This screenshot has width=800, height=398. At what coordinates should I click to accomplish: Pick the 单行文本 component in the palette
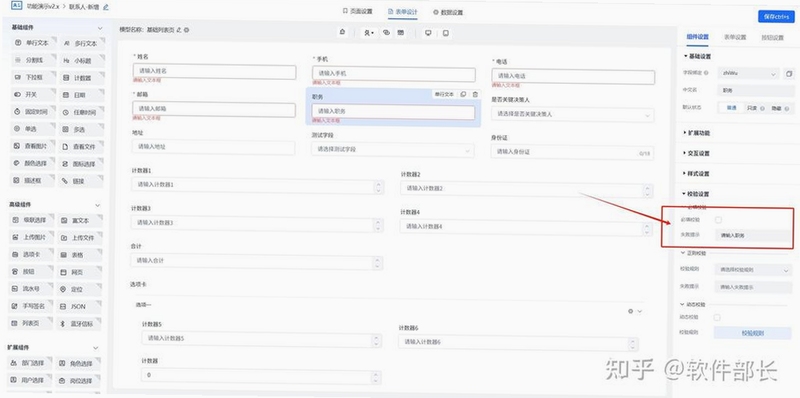33,43
